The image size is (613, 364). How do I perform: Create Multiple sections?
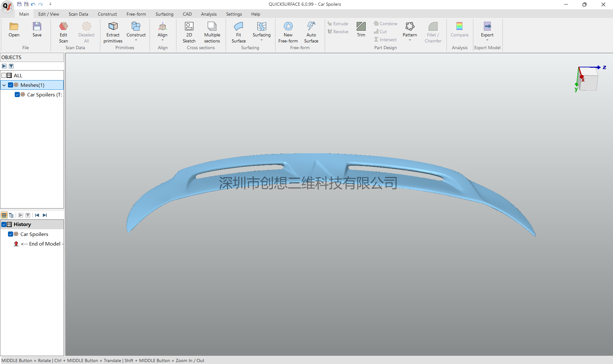point(212,32)
